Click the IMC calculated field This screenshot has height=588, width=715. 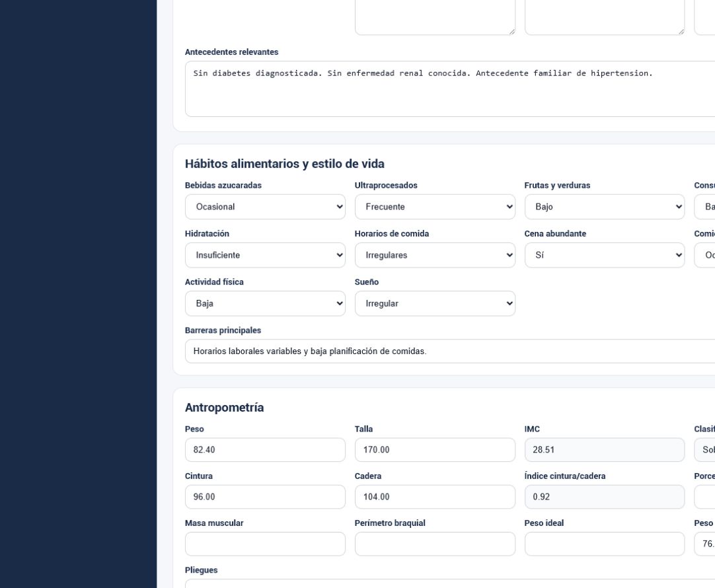coord(604,450)
